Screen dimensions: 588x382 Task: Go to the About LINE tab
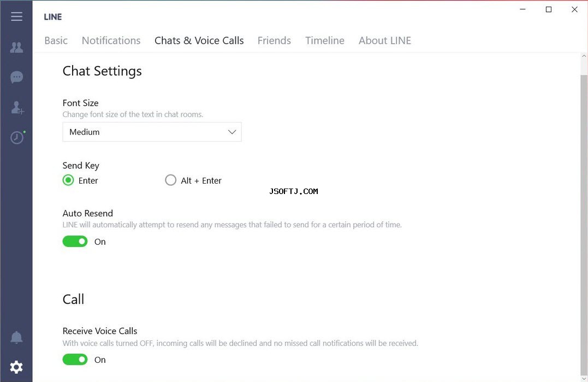385,40
